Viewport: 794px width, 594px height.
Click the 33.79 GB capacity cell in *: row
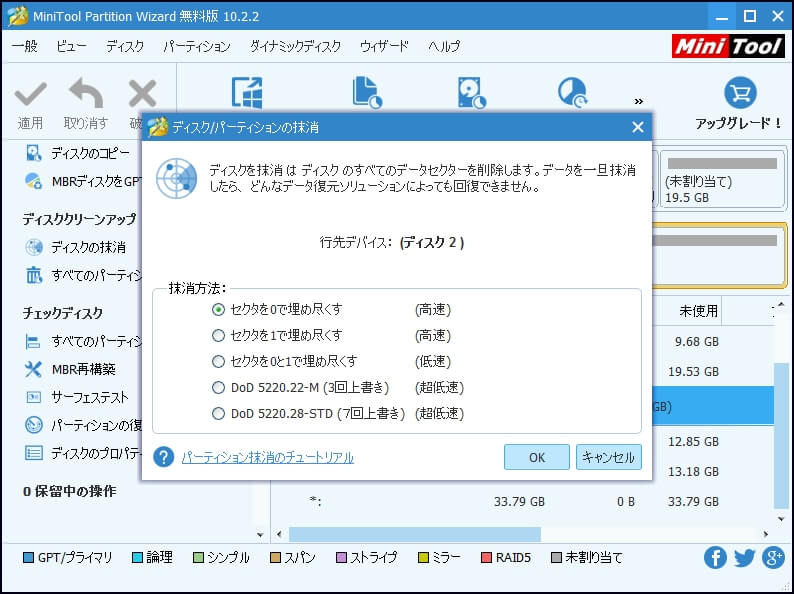click(520, 502)
